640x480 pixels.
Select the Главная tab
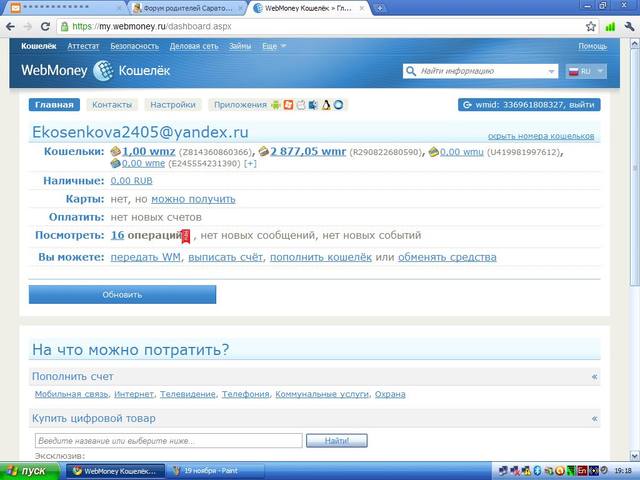point(54,105)
